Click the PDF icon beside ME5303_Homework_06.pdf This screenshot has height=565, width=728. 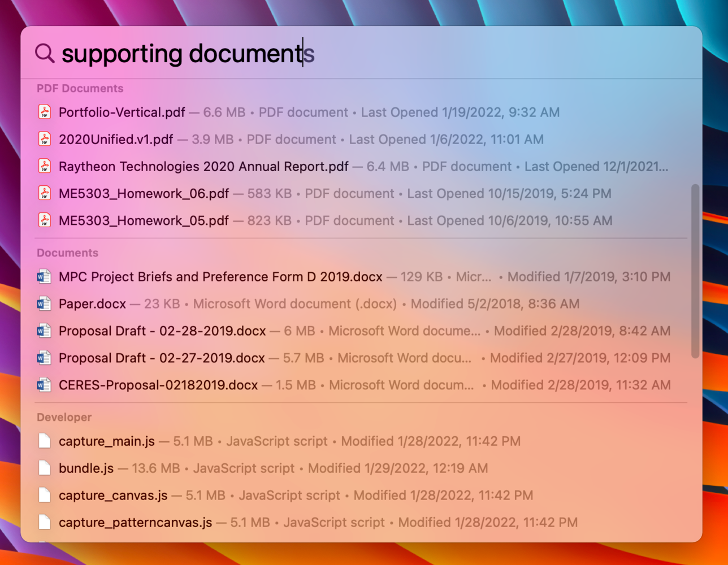coord(45,193)
